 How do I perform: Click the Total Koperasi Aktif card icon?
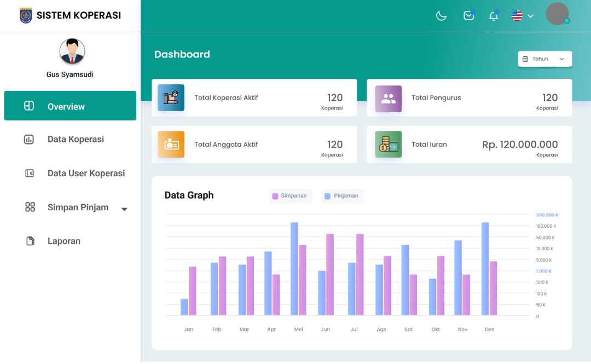pyautogui.click(x=171, y=98)
